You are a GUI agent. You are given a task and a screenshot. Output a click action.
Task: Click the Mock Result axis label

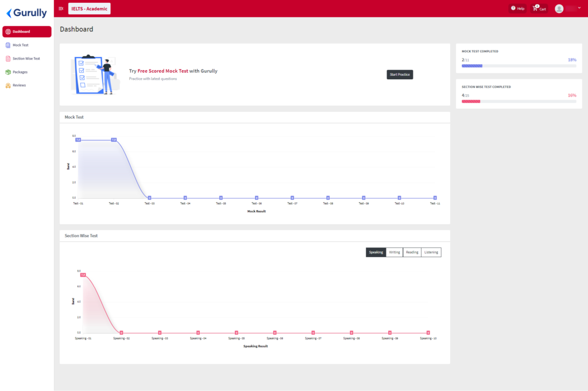pos(257,211)
